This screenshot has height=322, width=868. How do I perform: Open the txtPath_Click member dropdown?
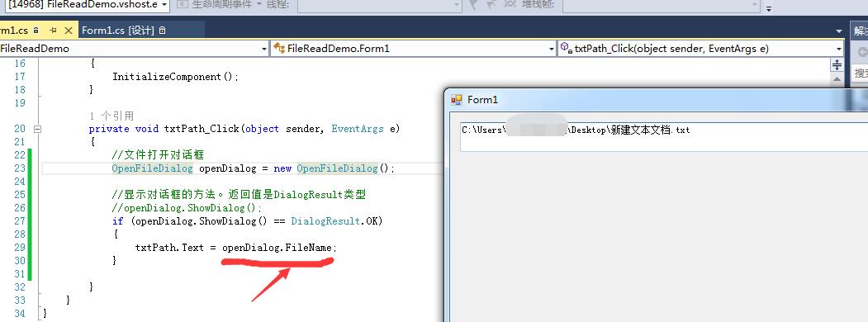[701, 49]
